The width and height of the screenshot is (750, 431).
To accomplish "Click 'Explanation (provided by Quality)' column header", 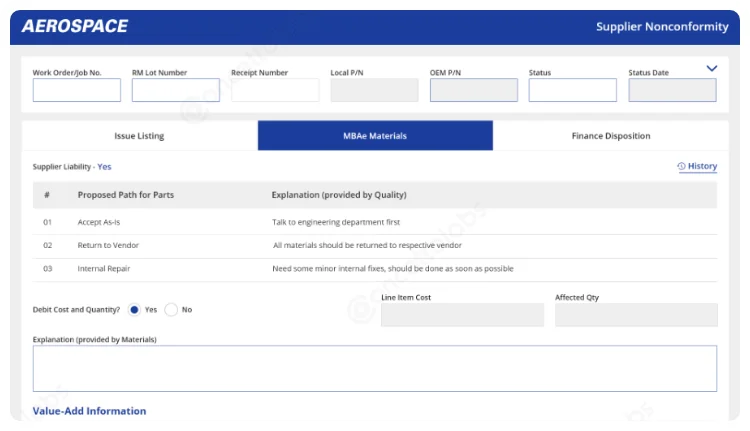I will click(339, 195).
